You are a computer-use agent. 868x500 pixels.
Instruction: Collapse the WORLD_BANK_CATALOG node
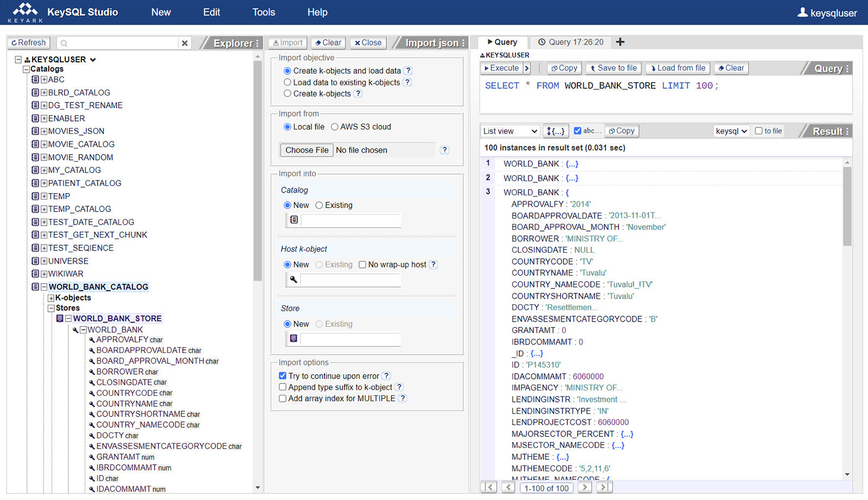coord(44,287)
